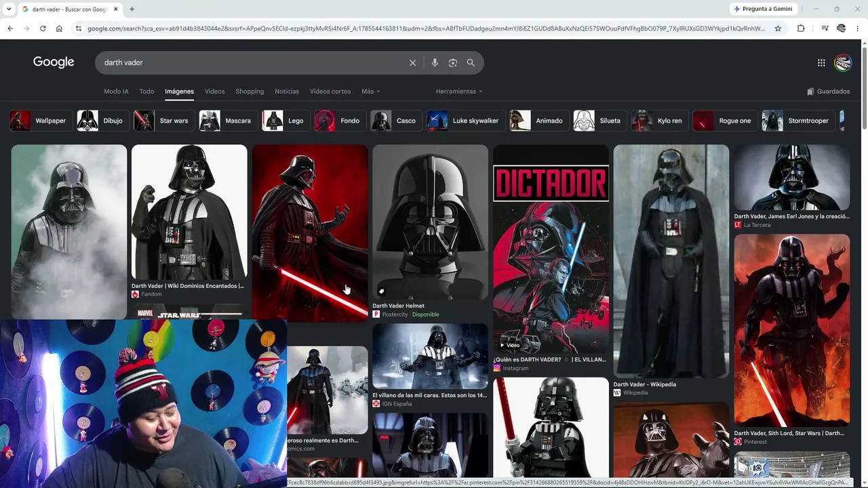Image resolution: width=868 pixels, height=488 pixels.
Task: Choose the Rogue one filter chip
Action: [724, 121]
